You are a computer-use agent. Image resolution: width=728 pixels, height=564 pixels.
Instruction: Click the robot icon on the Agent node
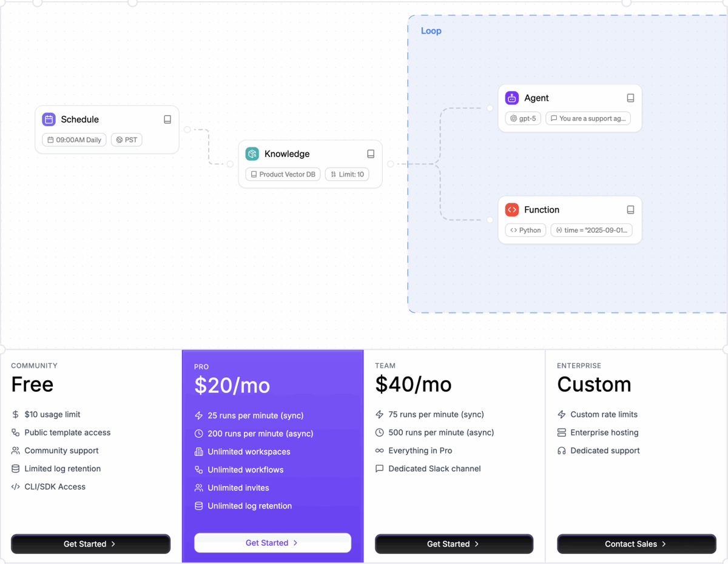(x=513, y=98)
